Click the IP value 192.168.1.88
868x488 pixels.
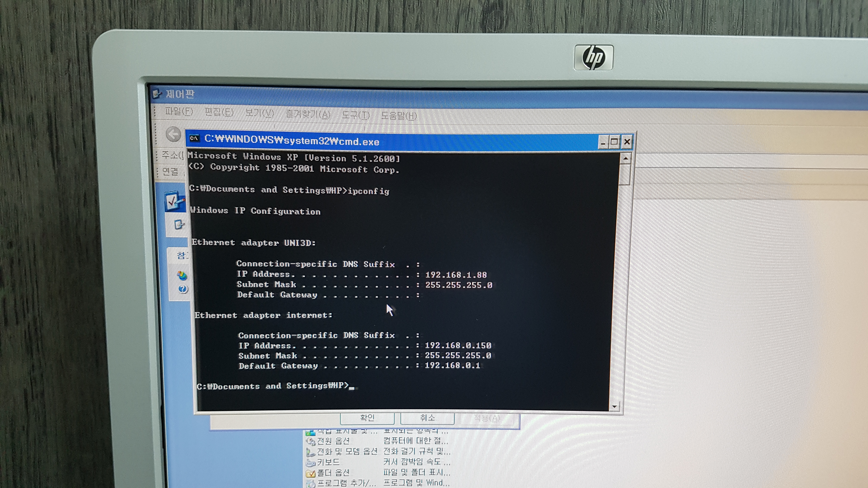coord(456,275)
